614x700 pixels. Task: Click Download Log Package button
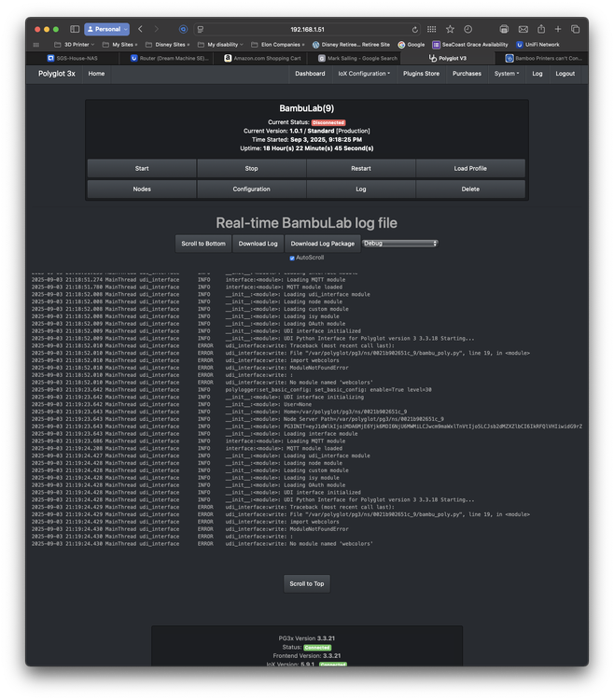click(323, 244)
